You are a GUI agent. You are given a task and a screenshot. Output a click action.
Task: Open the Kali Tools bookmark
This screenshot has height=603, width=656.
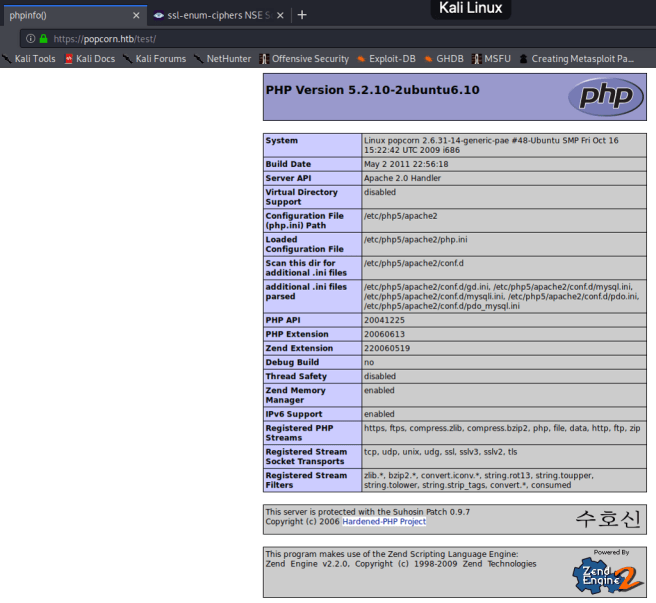point(29,59)
